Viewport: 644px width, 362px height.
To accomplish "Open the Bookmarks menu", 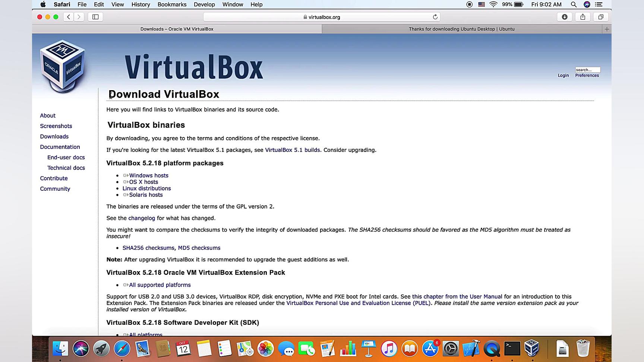I will (172, 4).
